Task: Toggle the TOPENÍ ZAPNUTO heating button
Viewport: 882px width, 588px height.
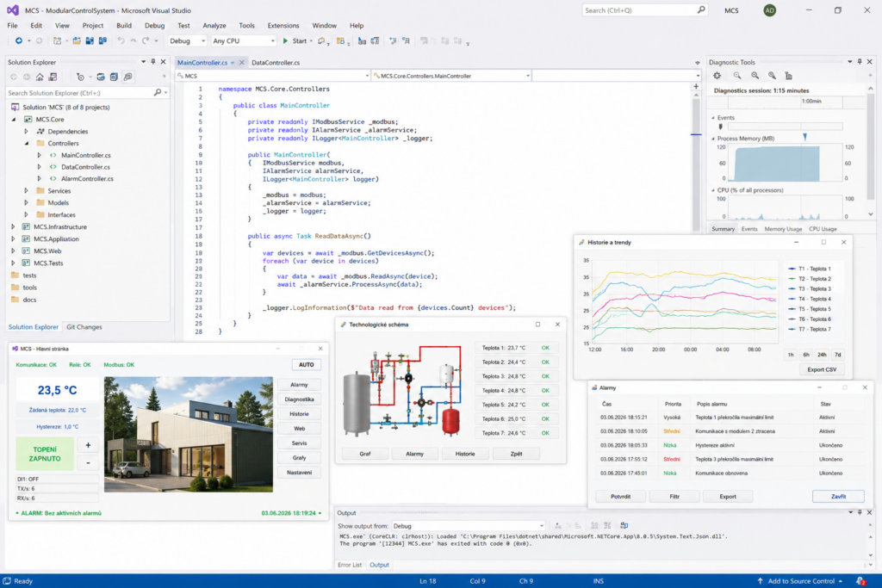Action: [45, 455]
